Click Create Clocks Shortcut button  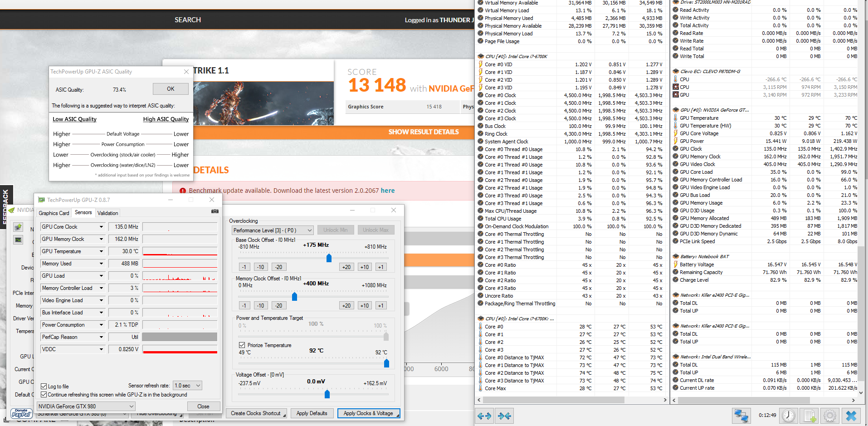click(x=256, y=413)
